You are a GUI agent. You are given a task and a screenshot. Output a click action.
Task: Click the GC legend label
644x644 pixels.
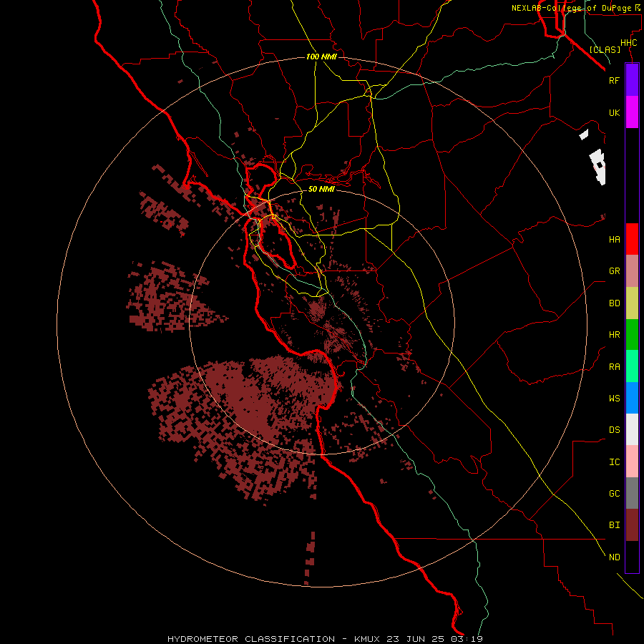click(x=614, y=493)
